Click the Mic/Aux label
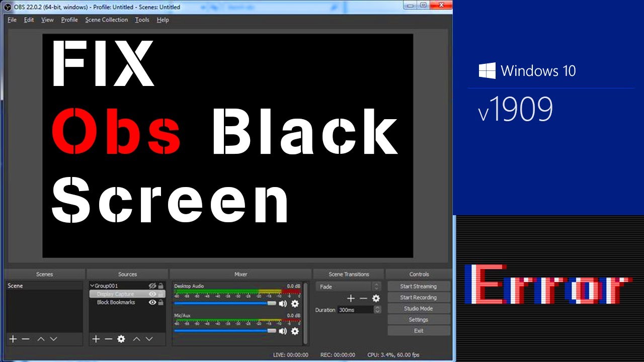644x362 pixels. [x=182, y=315]
